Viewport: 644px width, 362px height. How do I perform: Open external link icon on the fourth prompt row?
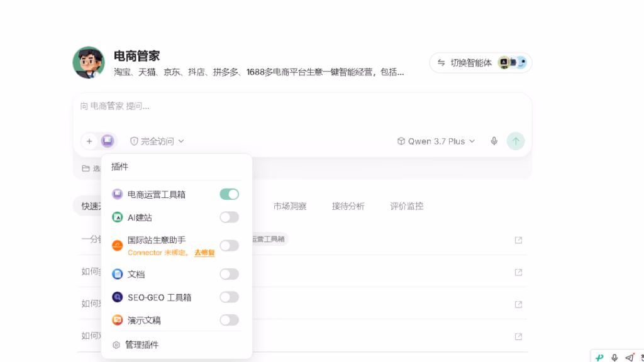(518, 336)
